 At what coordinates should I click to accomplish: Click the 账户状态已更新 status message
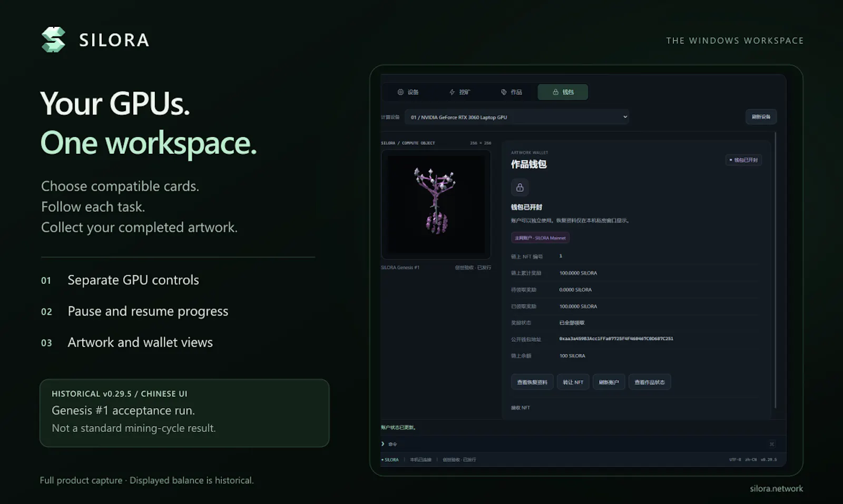pos(399,428)
